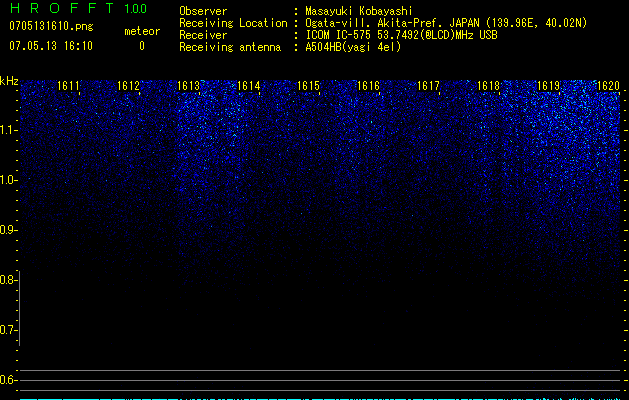629x400 pixels.
Task: Click the 1615 time marker
Action: point(308,86)
